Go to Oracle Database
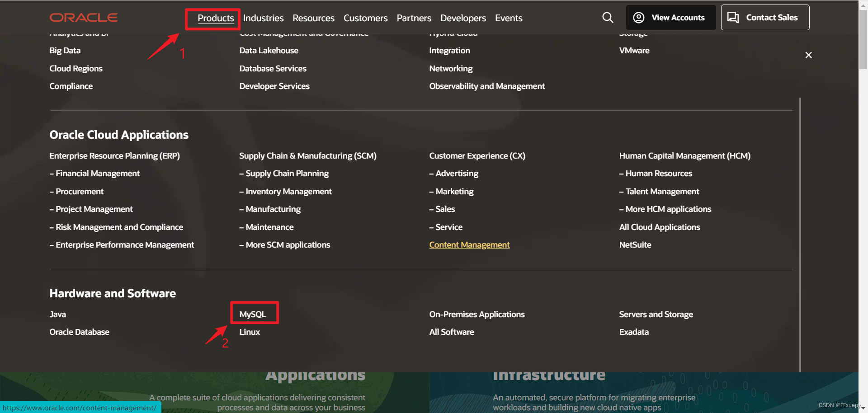The width and height of the screenshot is (868, 413). coord(80,332)
